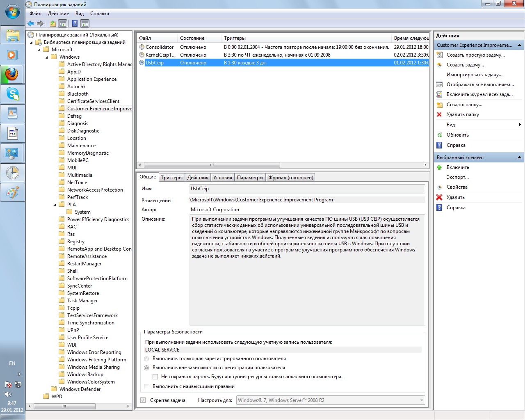Open 'Свойства' of the selected task
The image size is (525, 420).
457,187
